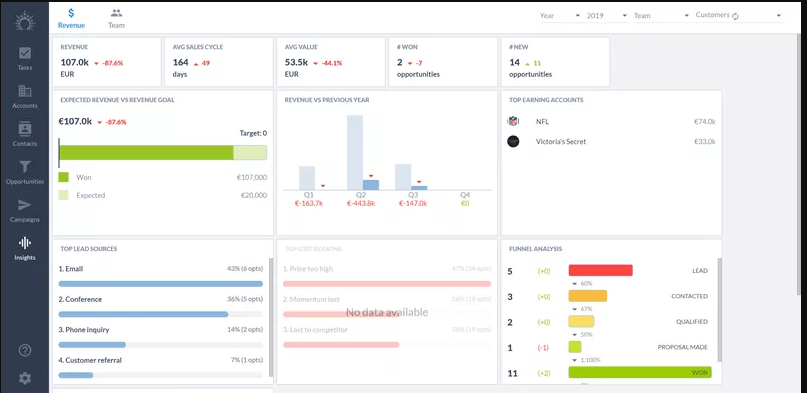Open the settings gear icon

25,379
